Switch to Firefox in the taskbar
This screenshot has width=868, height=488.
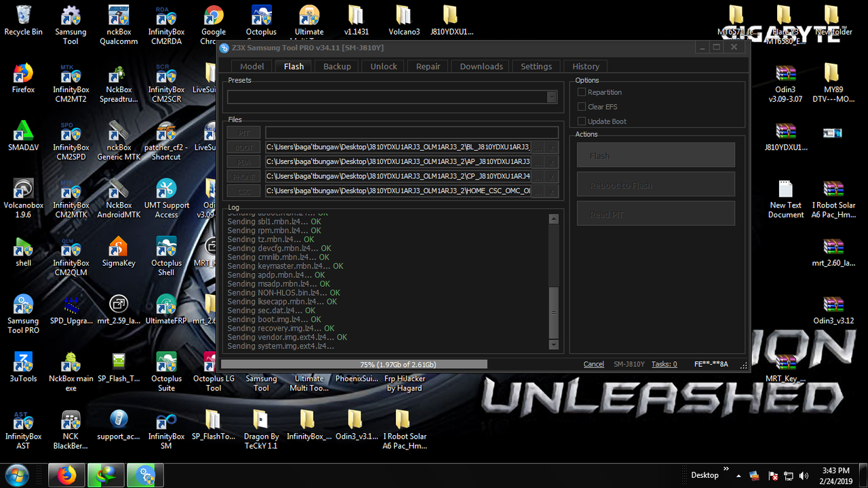[66, 475]
